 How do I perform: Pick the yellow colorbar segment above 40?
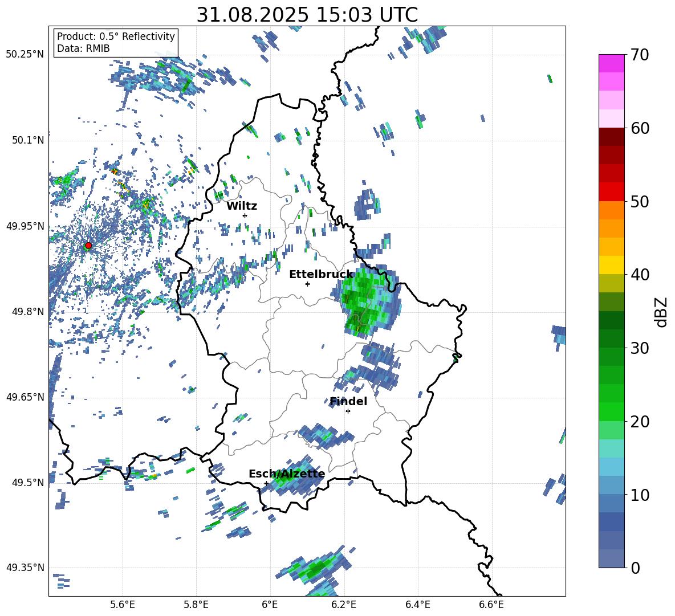coord(611,265)
